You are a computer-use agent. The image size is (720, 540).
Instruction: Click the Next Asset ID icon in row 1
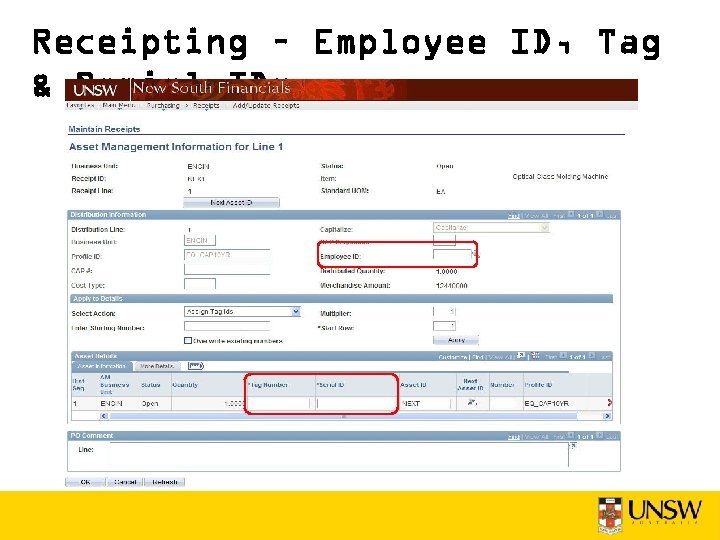click(472, 403)
